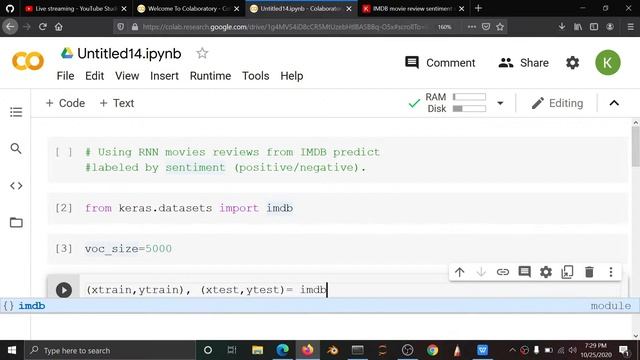
Task: Click the browser address bar URL
Action: (283, 27)
